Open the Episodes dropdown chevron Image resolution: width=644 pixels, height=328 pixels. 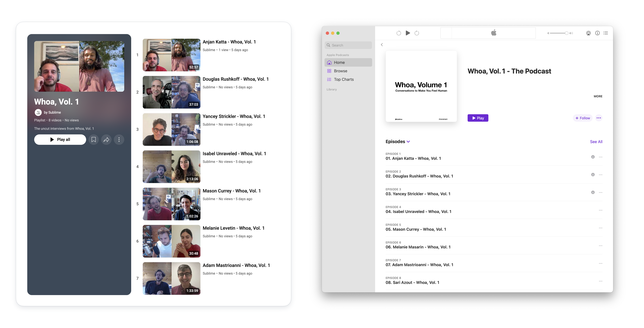point(408,142)
